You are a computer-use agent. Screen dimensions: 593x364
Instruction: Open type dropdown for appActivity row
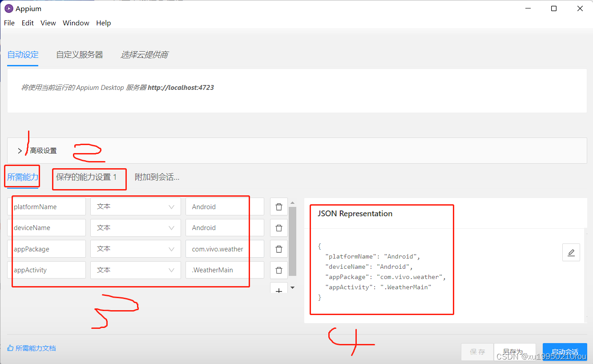(136, 270)
